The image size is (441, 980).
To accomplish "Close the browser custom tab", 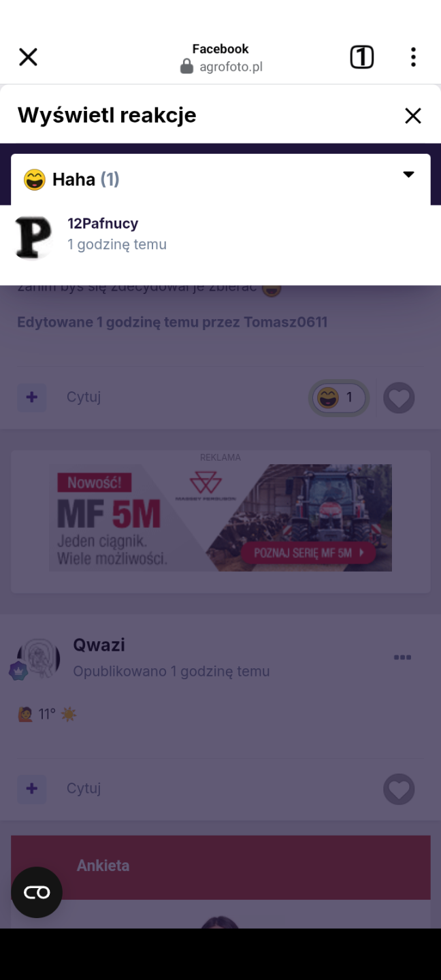I will tap(28, 57).
